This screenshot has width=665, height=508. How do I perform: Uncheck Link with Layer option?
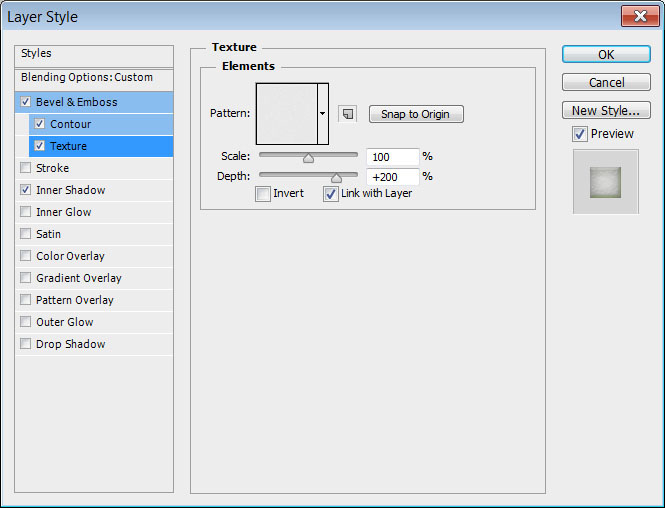point(331,194)
